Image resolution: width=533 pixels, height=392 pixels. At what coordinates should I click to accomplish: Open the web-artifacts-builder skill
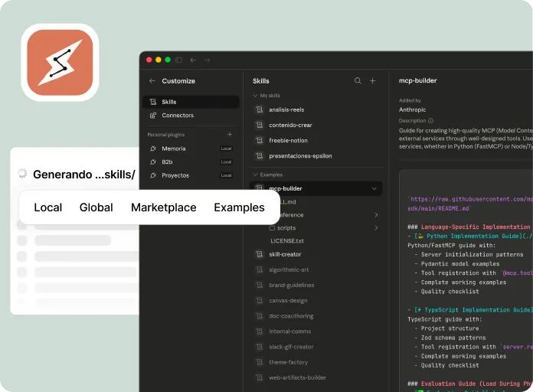(x=297, y=377)
